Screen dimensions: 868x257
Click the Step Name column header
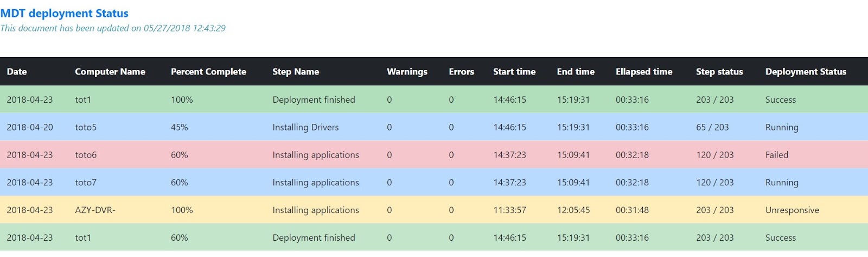click(x=296, y=72)
